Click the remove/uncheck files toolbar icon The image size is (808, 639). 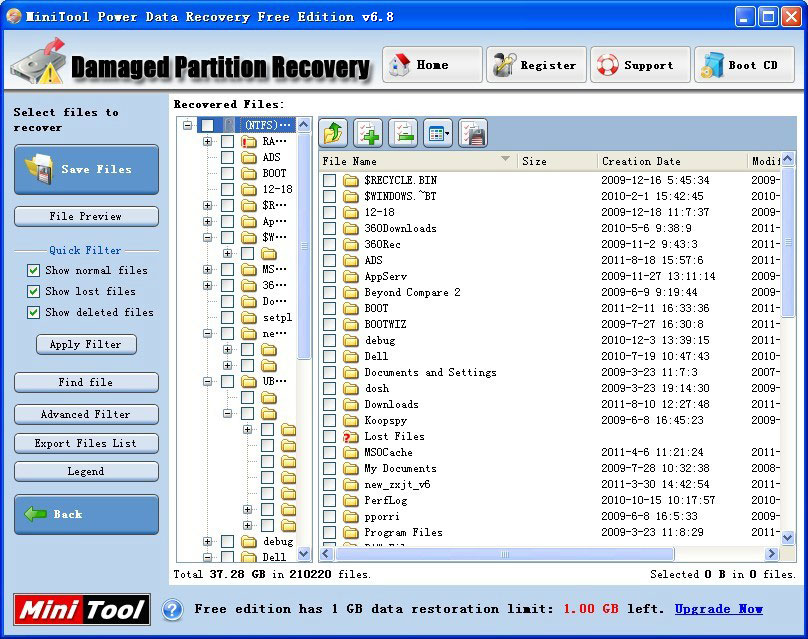click(x=403, y=133)
